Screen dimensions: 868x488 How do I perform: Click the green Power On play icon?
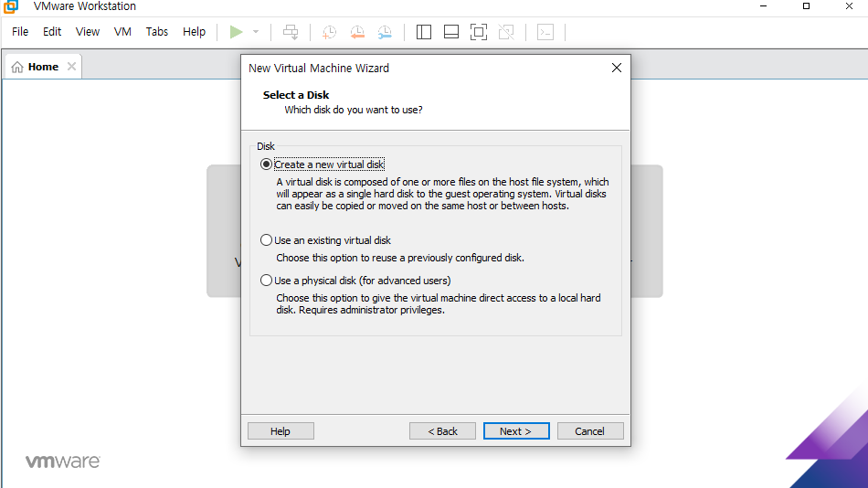(x=237, y=32)
